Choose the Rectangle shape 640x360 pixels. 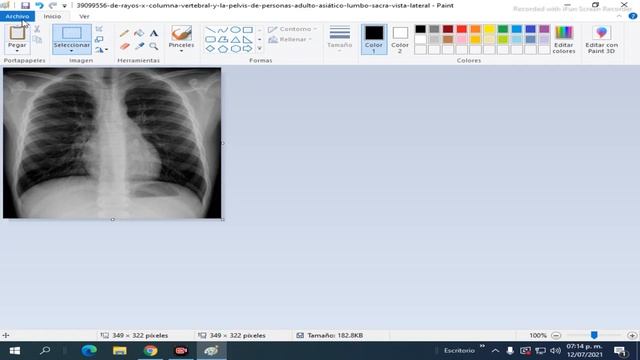[x=248, y=30]
